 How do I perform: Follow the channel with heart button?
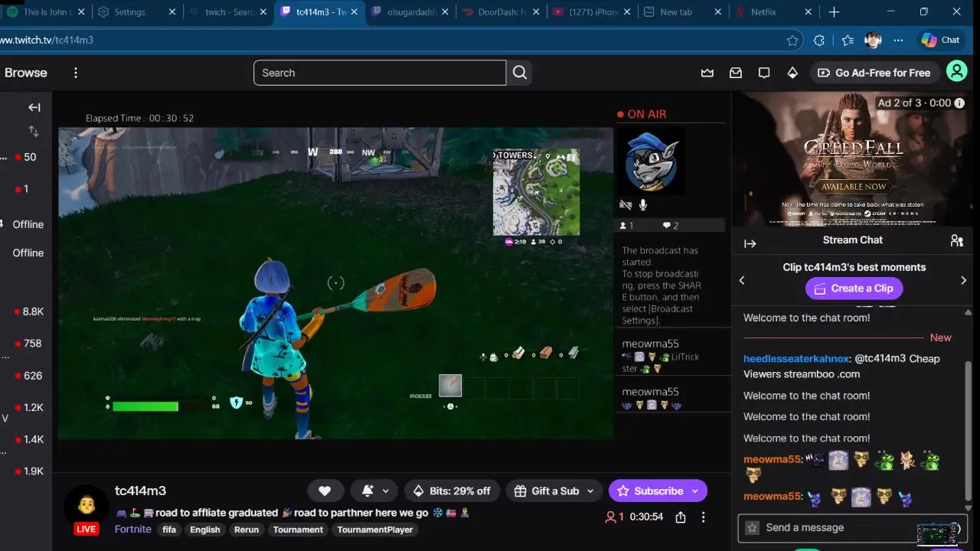325,491
